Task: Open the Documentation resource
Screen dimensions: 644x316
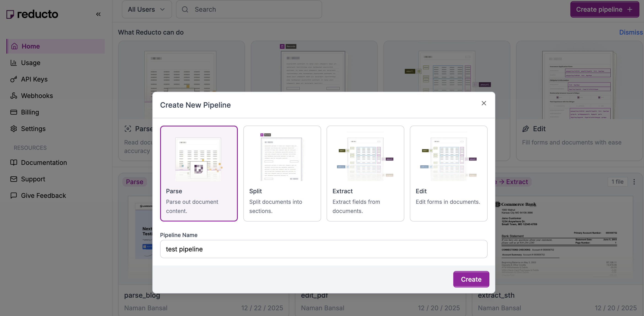Action: click(x=44, y=163)
